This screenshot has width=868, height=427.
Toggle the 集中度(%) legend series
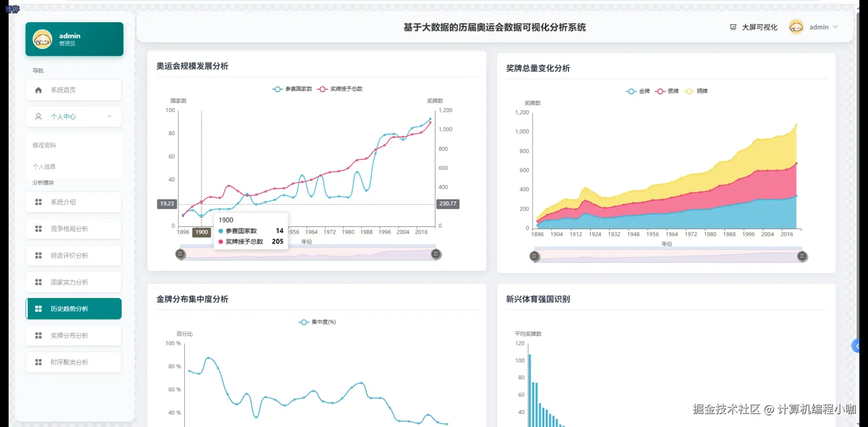pyautogui.click(x=317, y=322)
